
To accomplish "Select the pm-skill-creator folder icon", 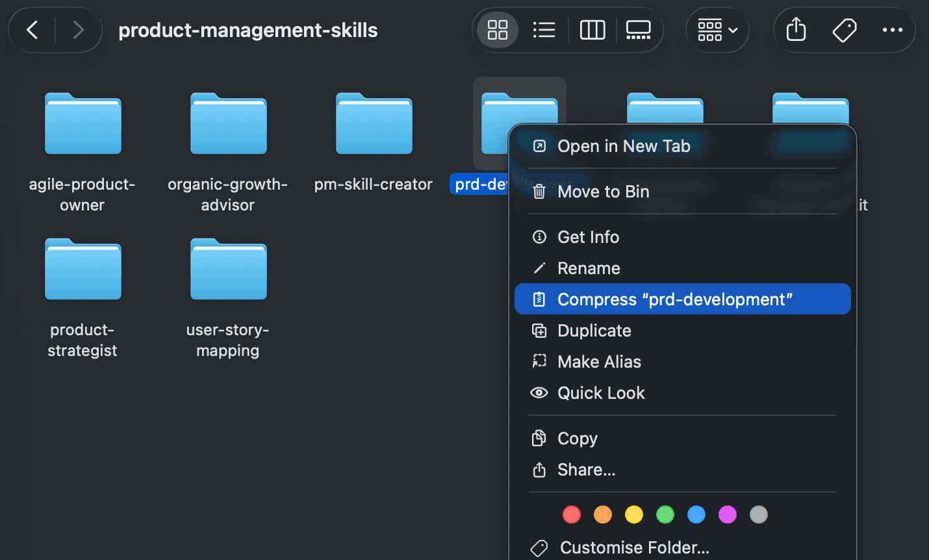I will click(374, 123).
